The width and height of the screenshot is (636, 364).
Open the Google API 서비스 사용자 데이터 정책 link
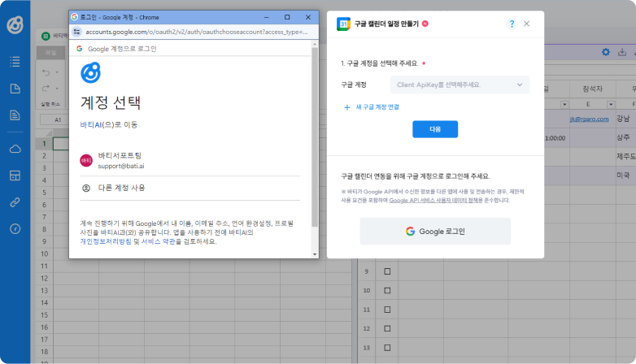[433, 200]
